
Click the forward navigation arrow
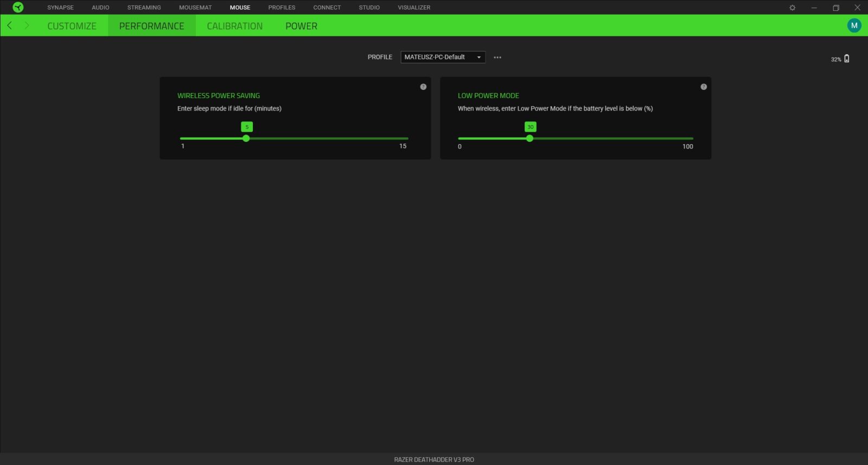27,25
